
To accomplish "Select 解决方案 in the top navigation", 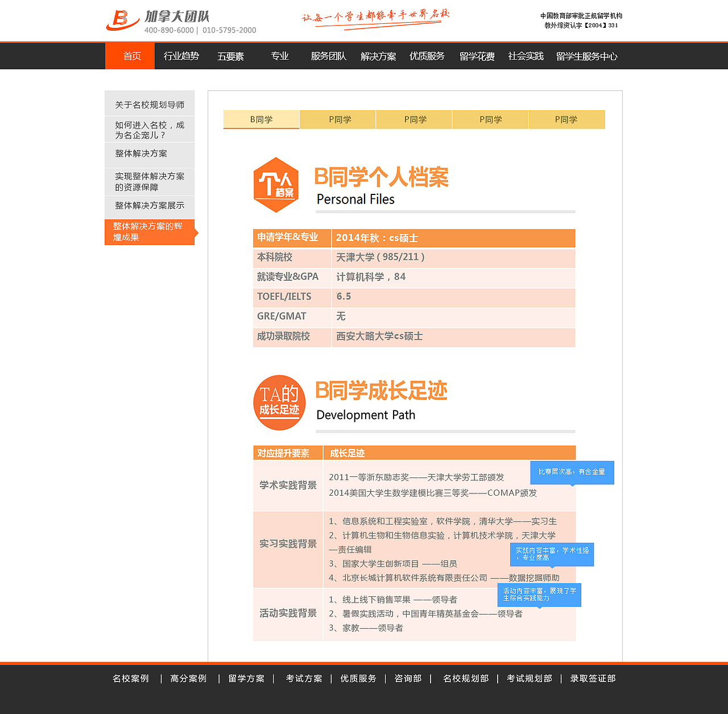I will tap(378, 56).
